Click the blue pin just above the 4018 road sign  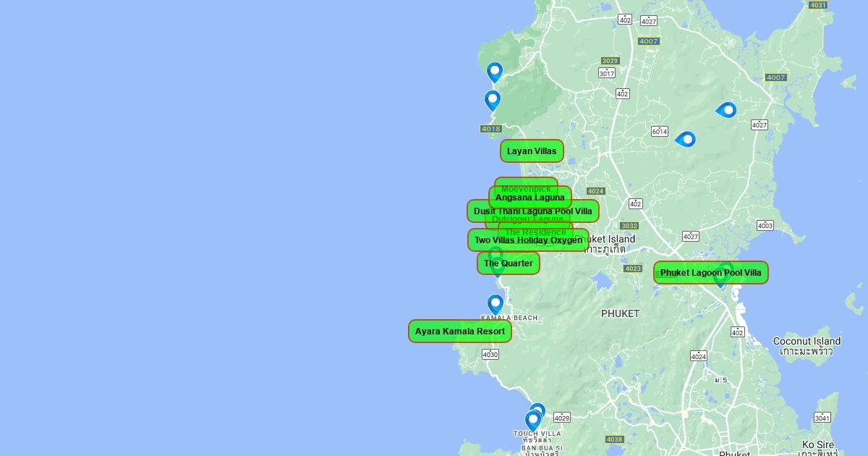pyautogui.click(x=493, y=101)
